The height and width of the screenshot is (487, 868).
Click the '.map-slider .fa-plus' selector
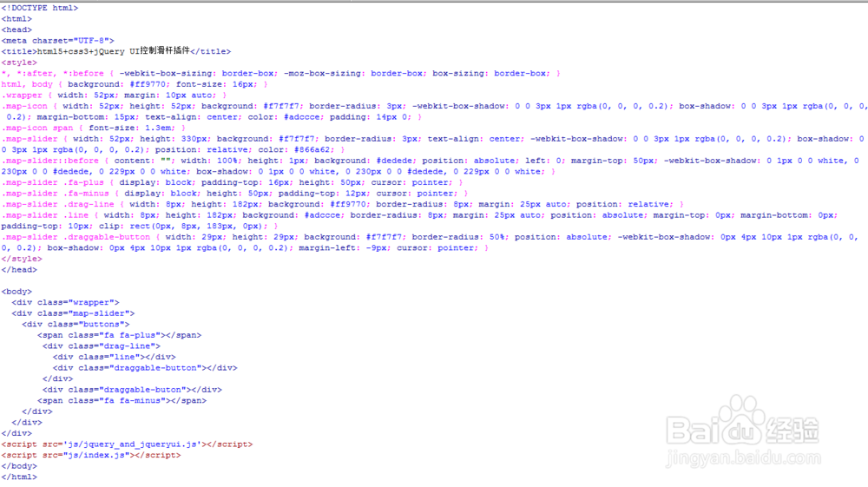pos(53,182)
